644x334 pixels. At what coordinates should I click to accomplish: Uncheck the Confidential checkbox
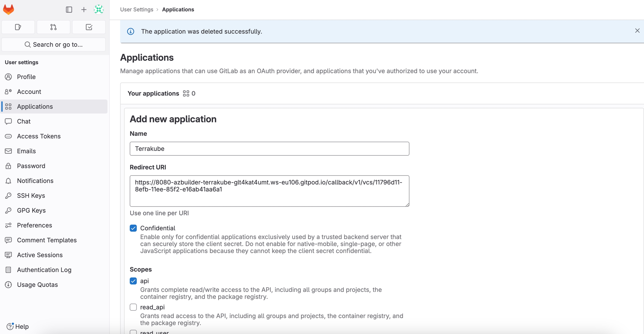tap(133, 228)
